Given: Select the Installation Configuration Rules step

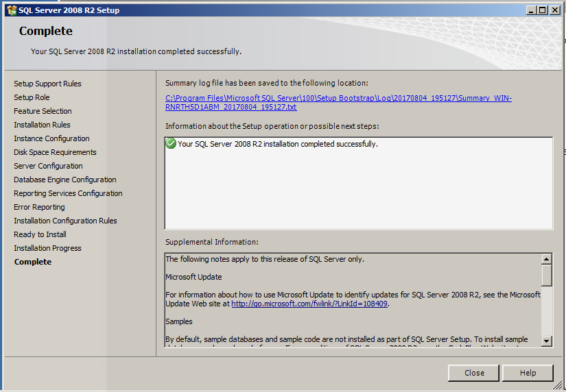Looking at the screenshot, I should [x=65, y=221].
